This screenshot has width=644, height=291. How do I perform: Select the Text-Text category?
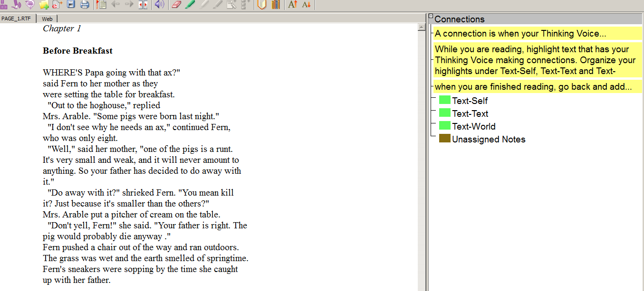470,113
